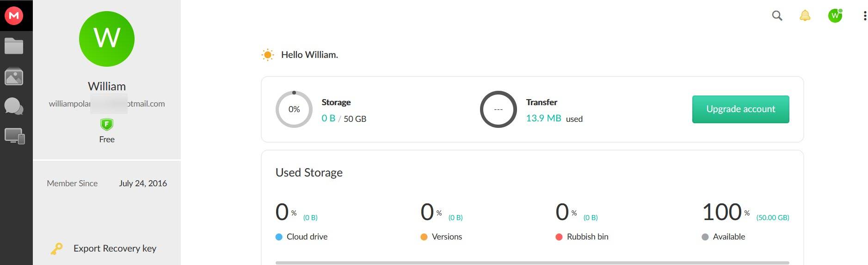
Task: Click the small green account avatar
Action: click(835, 16)
